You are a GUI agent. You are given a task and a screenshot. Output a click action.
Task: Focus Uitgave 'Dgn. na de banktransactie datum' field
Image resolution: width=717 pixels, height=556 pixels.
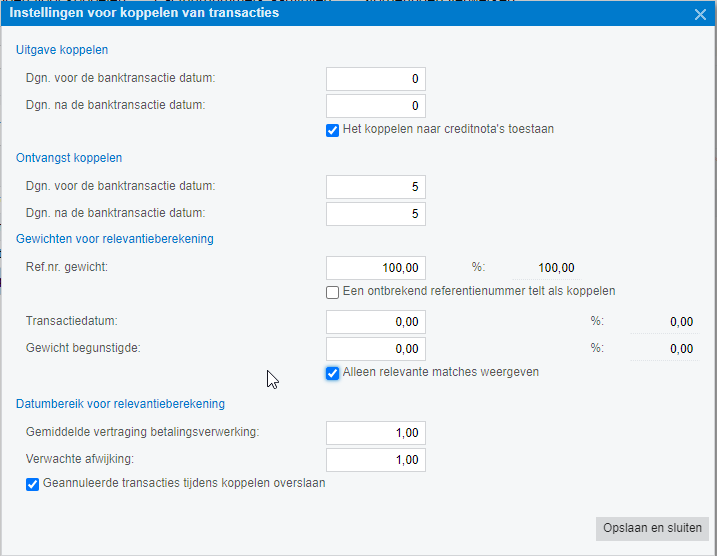click(376, 106)
